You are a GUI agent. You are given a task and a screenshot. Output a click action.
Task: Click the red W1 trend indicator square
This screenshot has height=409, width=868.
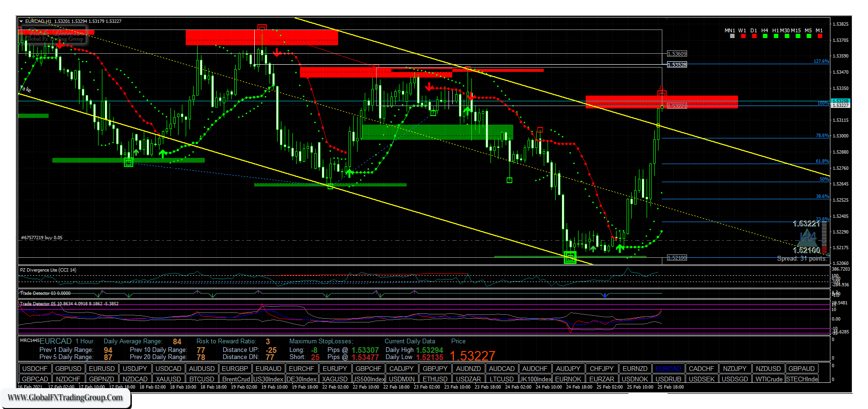coord(743,36)
